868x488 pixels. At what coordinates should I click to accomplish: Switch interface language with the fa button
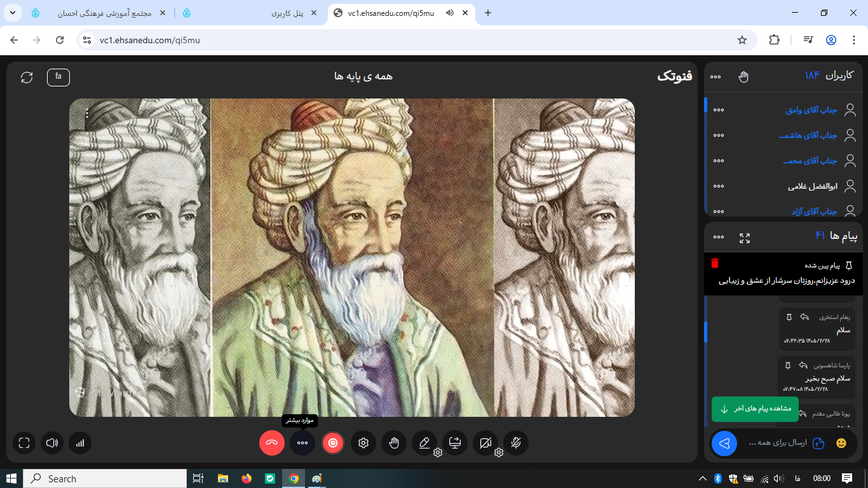[x=58, y=77]
